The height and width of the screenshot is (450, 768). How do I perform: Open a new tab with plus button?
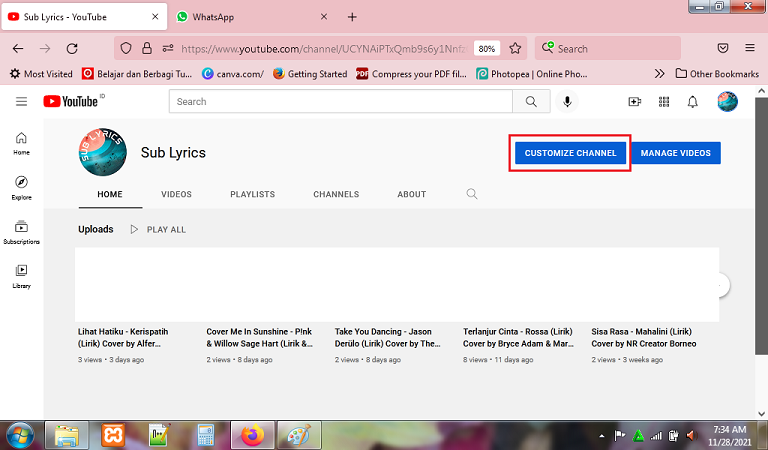(x=352, y=17)
